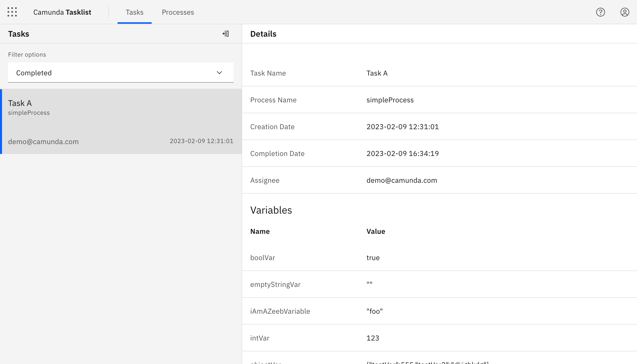Switch to the Tasks tab
This screenshot has width=637, height=364.
[134, 12]
